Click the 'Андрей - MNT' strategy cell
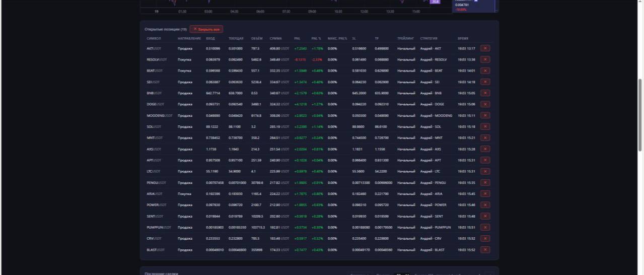This screenshot has height=275, width=644. point(431,137)
